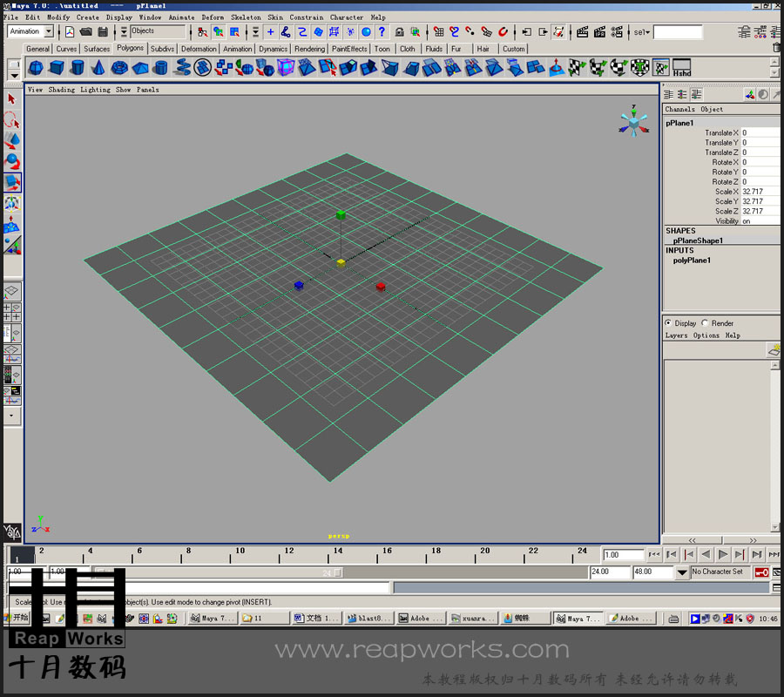Open the UV texture editor shelf icon
Screen dimensions: 784x697
tap(660, 67)
